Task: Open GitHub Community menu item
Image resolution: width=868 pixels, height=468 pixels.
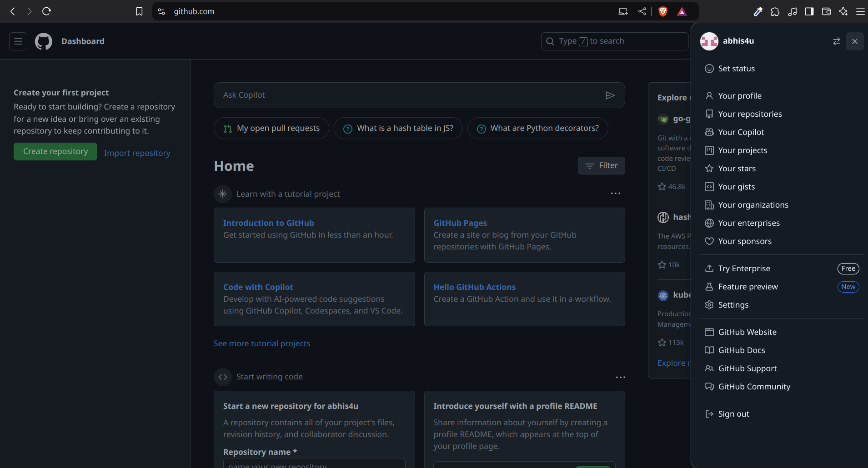Action: pyautogui.click(x=782, y=387)
